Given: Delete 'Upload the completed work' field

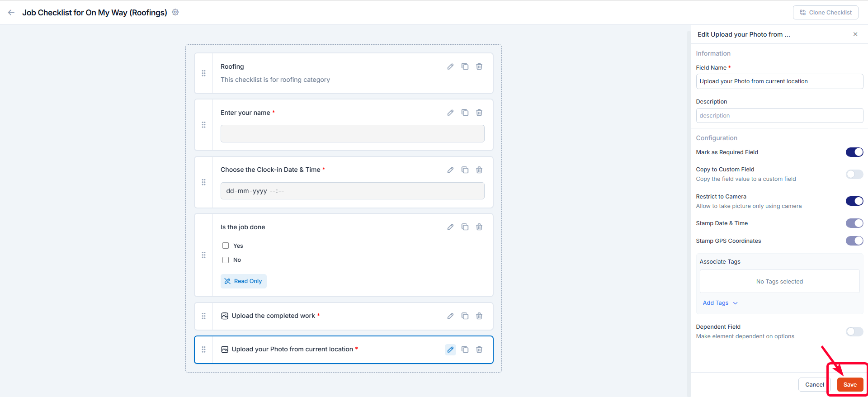Looking at the screenshot, I should [479, 316].
